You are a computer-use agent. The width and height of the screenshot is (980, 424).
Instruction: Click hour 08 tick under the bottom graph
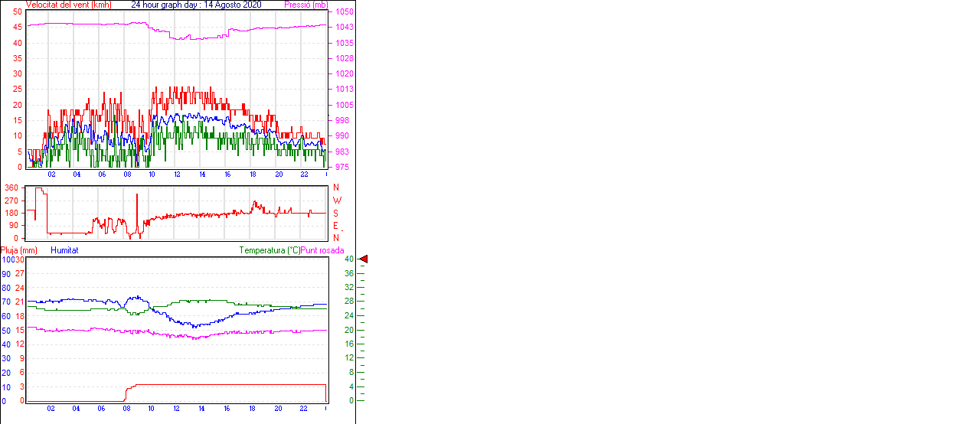pos(126,409)
